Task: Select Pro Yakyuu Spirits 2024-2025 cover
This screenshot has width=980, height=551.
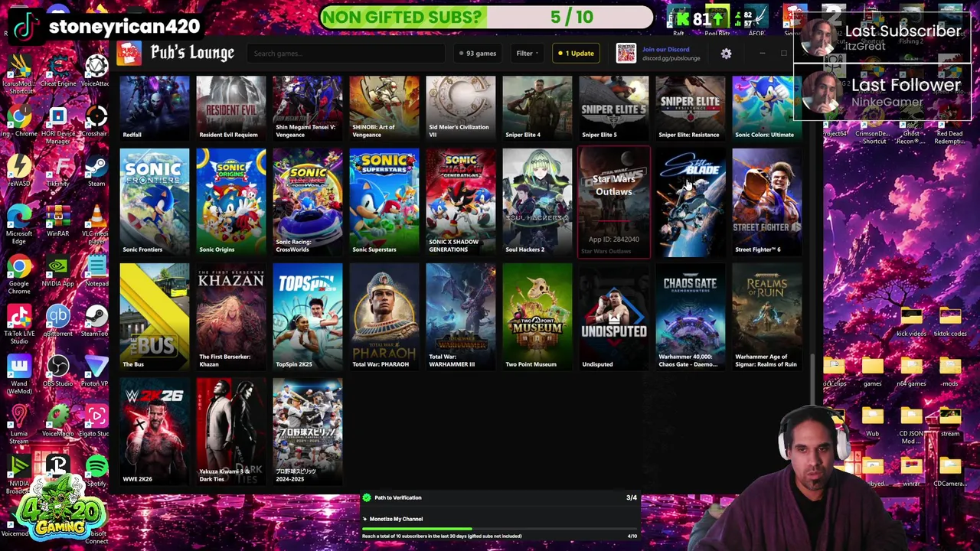Action: 307,432
